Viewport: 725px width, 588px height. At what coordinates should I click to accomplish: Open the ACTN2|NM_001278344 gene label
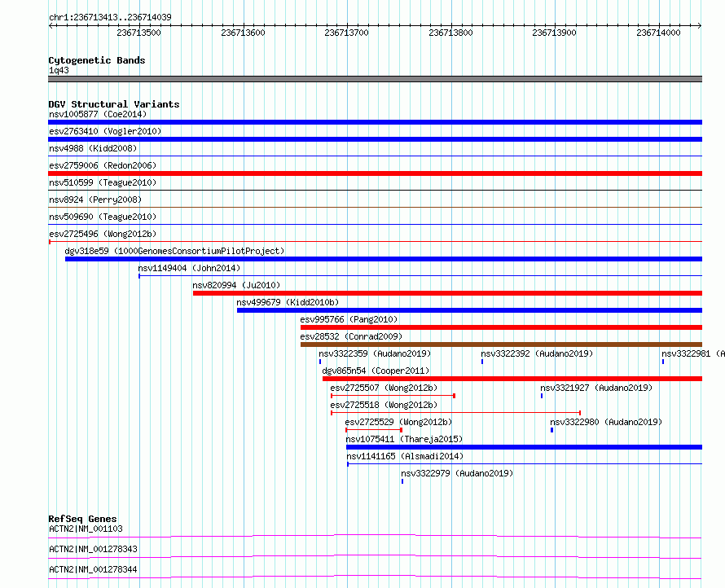(x=93, y=569)
